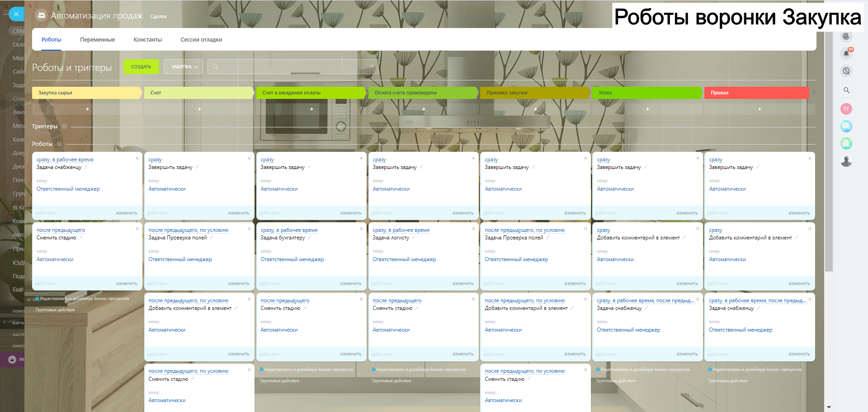The width and height of the screenshot is (868, 412).
Task: Select the Приемка закупки stage header
Action: [535, 93]
